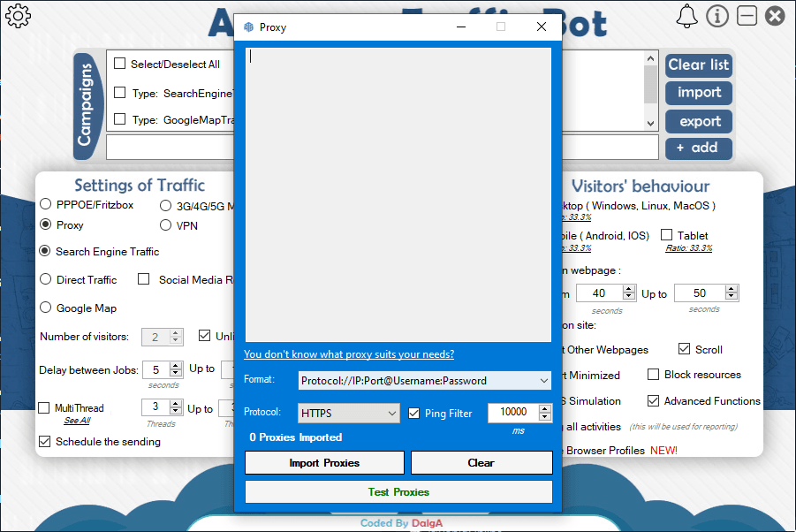The width and height of the screenshot is (796, 532).
Task: Open the notifications bell icon
Action: click(x=686, y=16)
